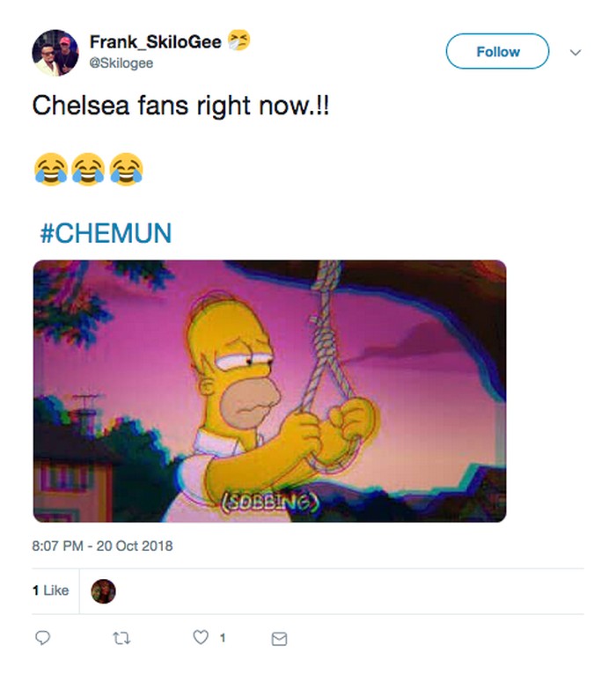Expand the tweet options chevron menu
Viewport: 616px width, 674px height.
click(x=576, y=53)
